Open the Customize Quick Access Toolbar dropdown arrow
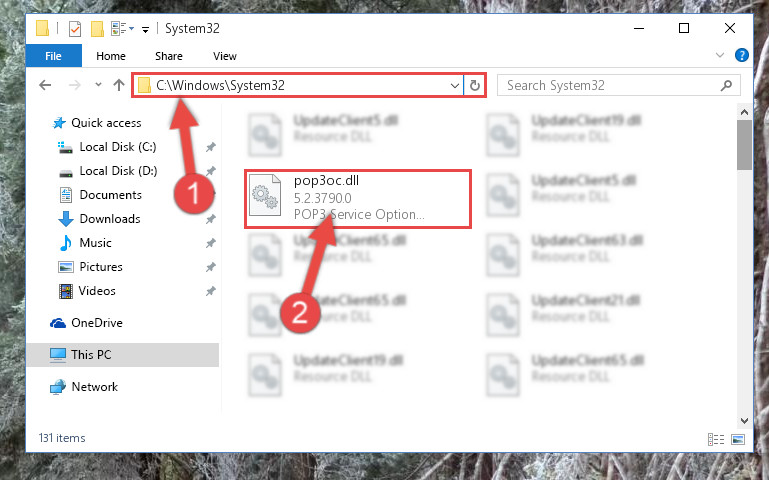The width and height of the screenshot is (769, 480). (146, 30)
